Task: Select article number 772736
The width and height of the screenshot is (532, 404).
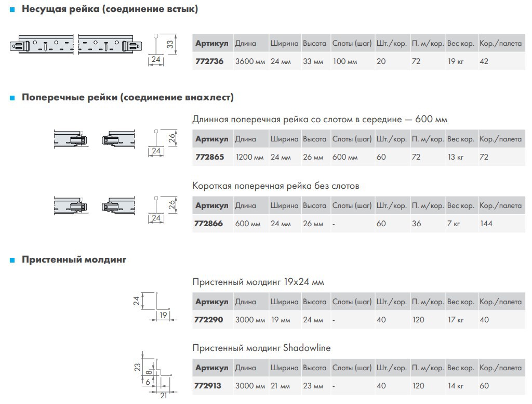Action: pyautogui.click(x=209, y=61)
